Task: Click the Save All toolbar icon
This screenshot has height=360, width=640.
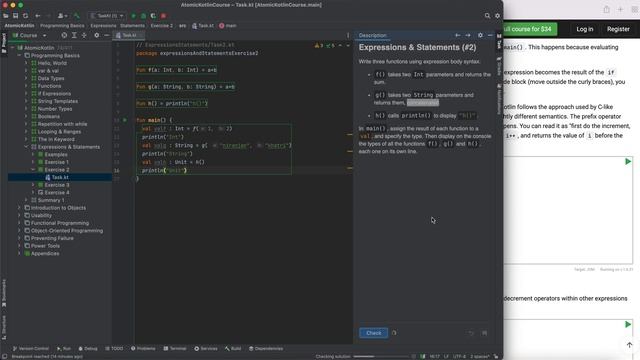Action: tap(16, 16)
